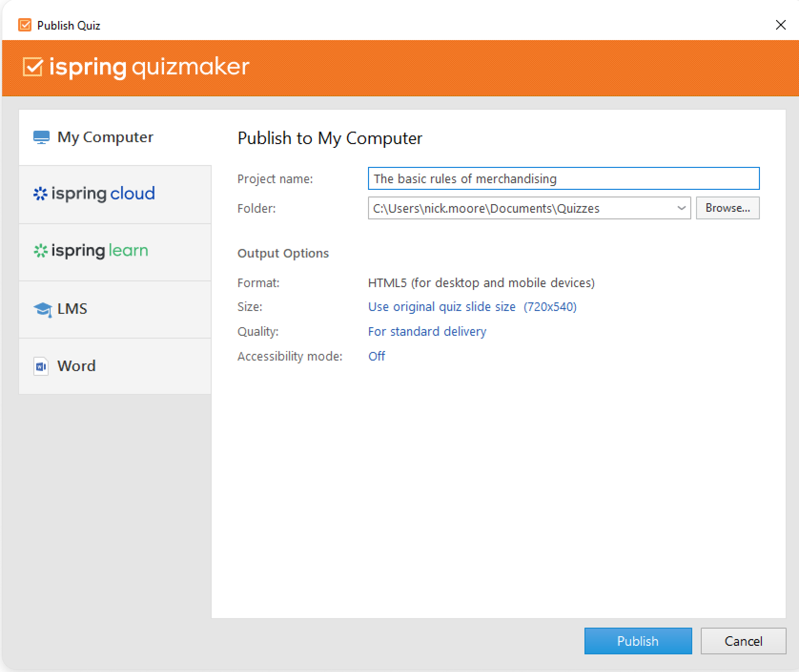Select the Word tab label

click(76, 366)
